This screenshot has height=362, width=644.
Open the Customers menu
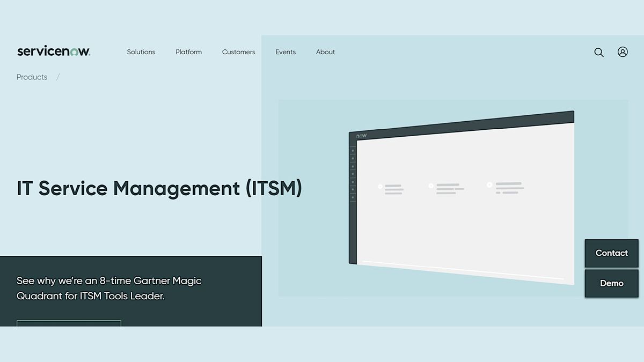[x=239, y=52]
